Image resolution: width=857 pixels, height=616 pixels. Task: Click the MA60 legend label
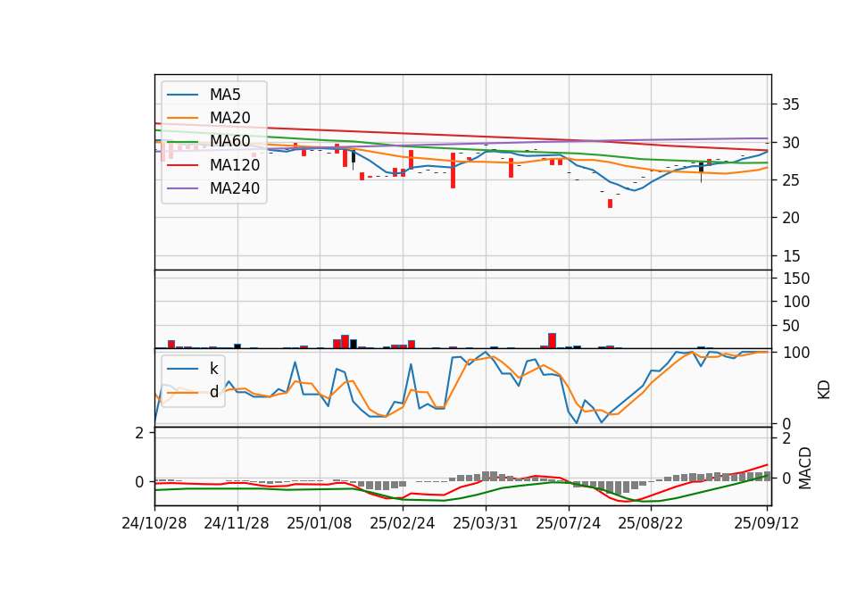229,142
